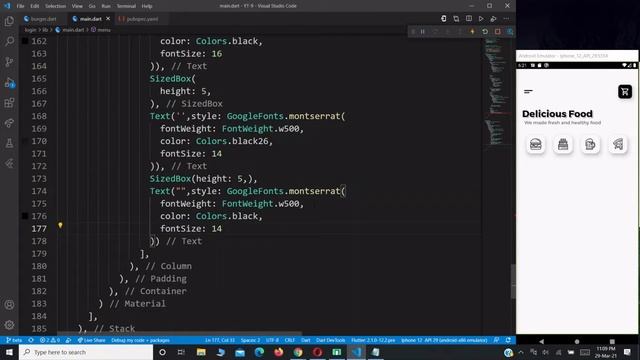
Task: Click the run play icon in editor toolbar
Action: tap(481, 19)
